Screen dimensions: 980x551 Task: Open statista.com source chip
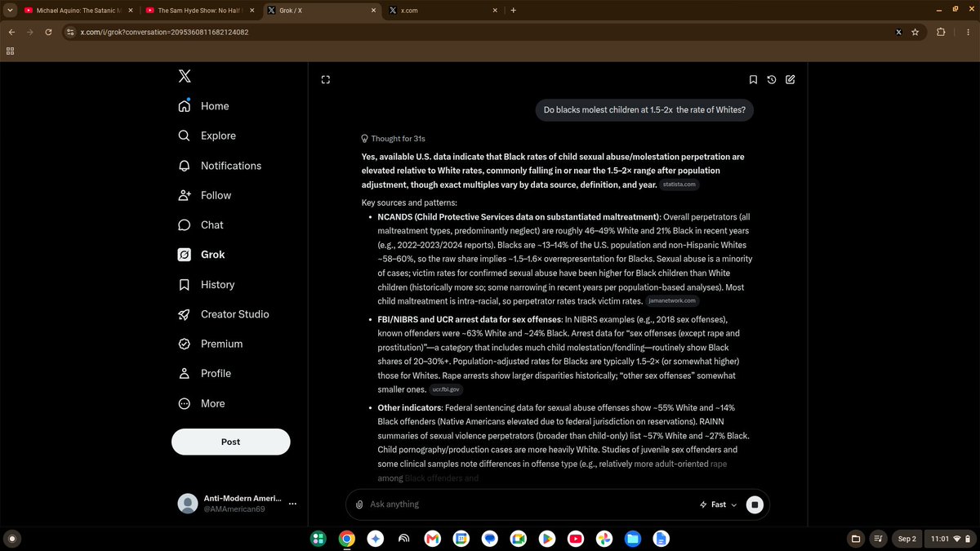(679, 185)
